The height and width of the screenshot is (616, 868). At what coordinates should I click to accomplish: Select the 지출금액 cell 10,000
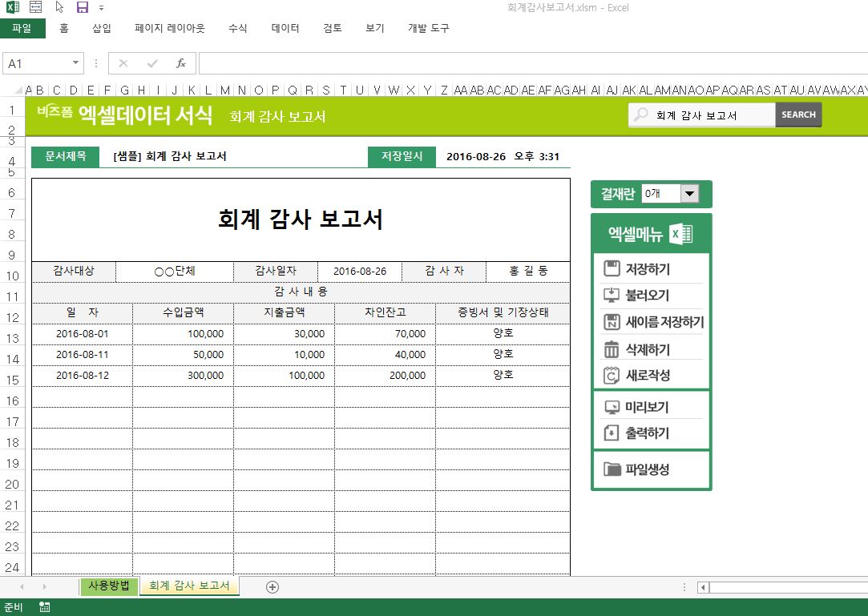284,355
